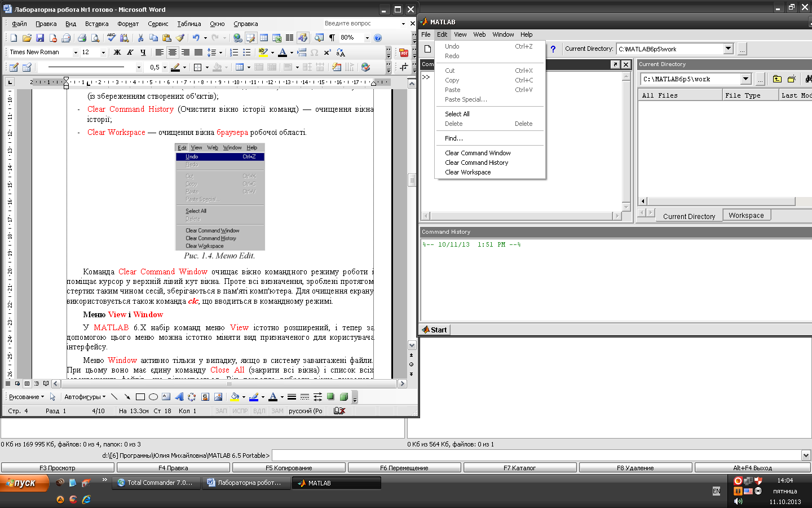Click the font color A swatch in Word

tap(283, 52)
